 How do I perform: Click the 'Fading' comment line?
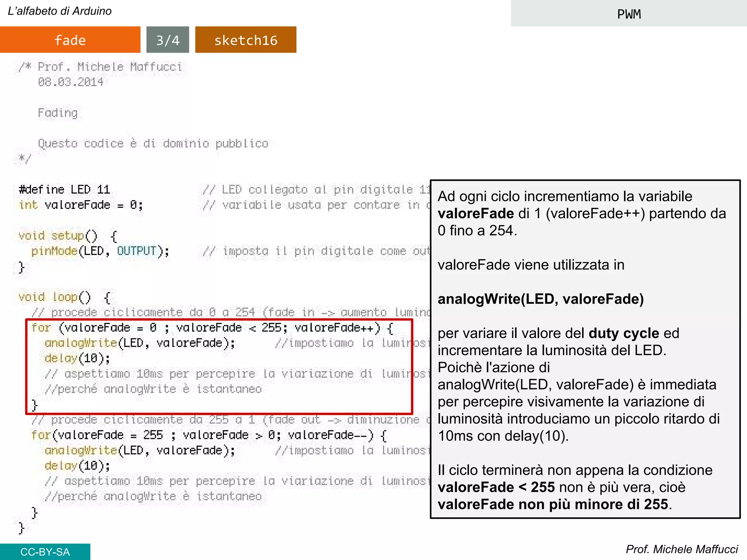coord(58,113)
